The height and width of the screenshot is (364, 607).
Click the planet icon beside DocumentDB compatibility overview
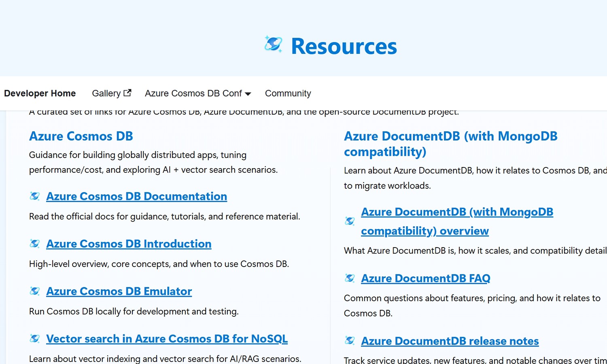350,221
